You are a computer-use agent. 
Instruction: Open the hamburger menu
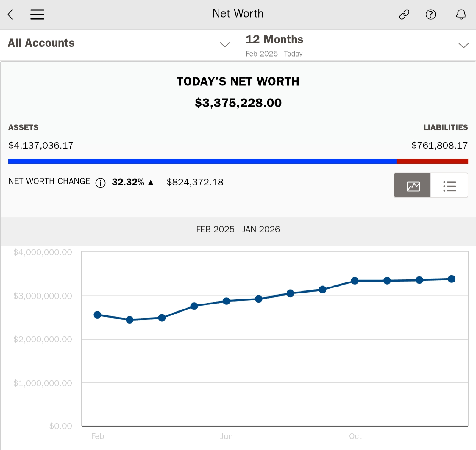pyautogui.click(x=37, y=14)
